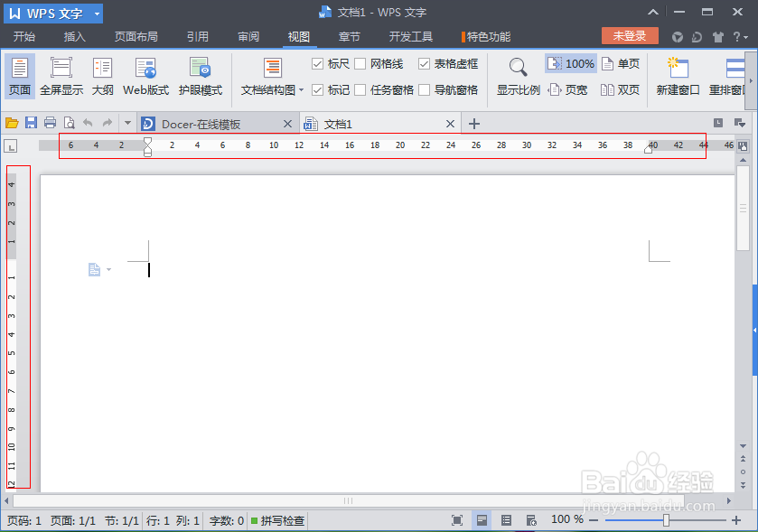Click the vertical scrollbar thumb
This screenshot has height=532, width=758.
743,209
